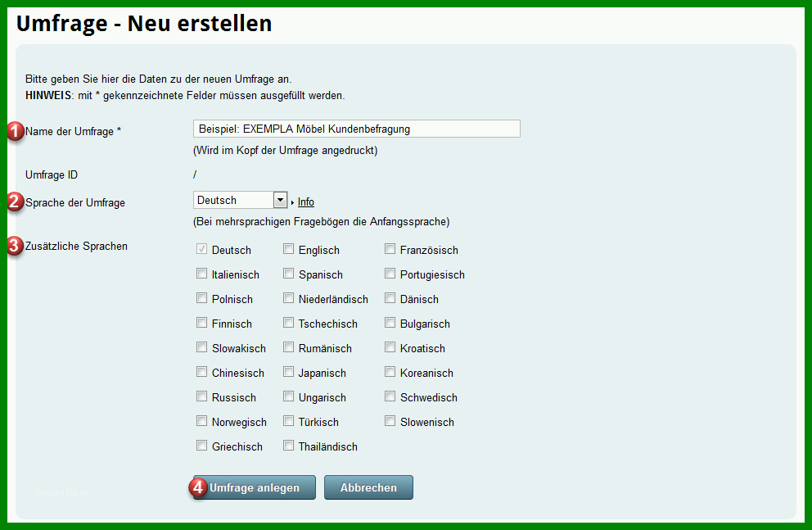Image resolution: width=812 pixels, height=530 pixels.
Task: Check the Russisch checkbox
Action: [x=201, y=396]
